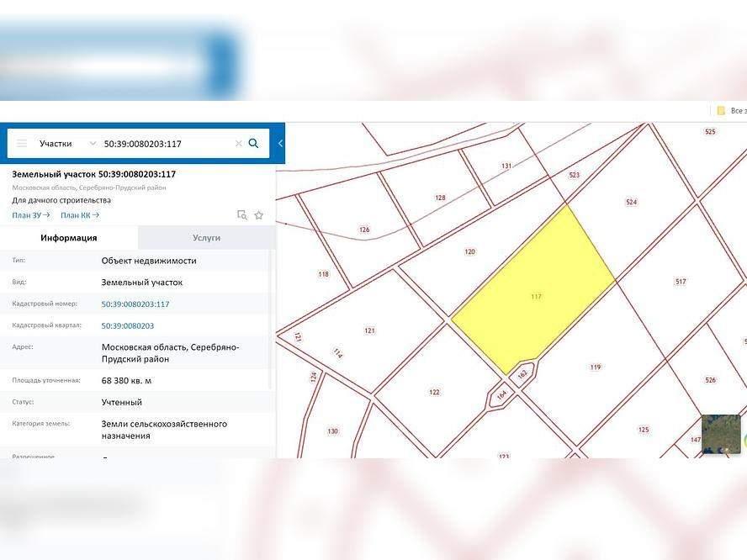Click the zoom-to-object icon beside the star
The height and width of the screenshot is (560, 747).
tap(242, 215)
